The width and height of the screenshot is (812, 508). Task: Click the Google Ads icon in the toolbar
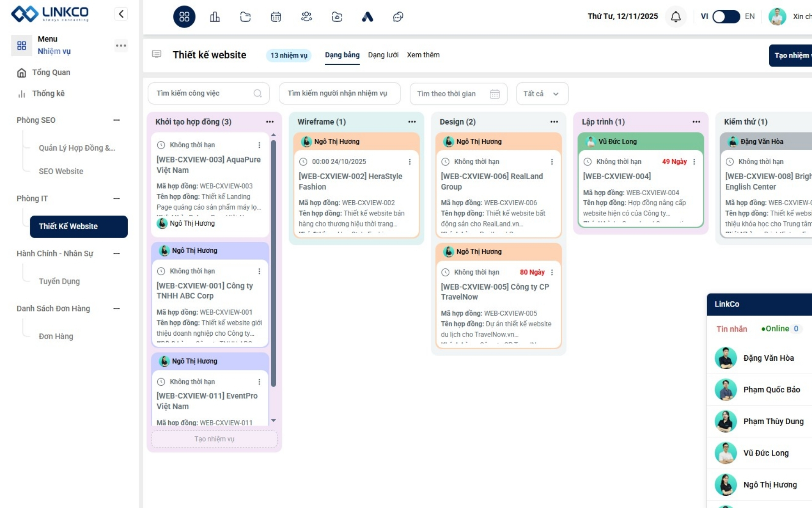[367, 17]
